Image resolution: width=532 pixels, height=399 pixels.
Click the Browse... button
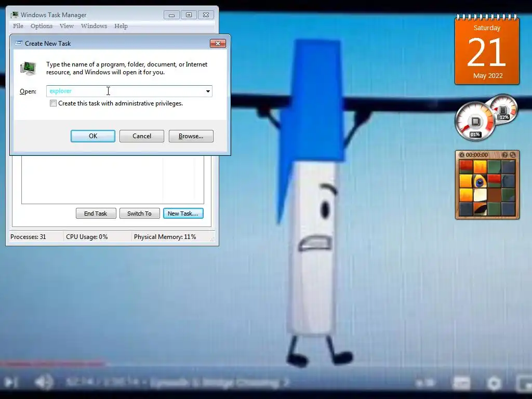coord(191,136)
